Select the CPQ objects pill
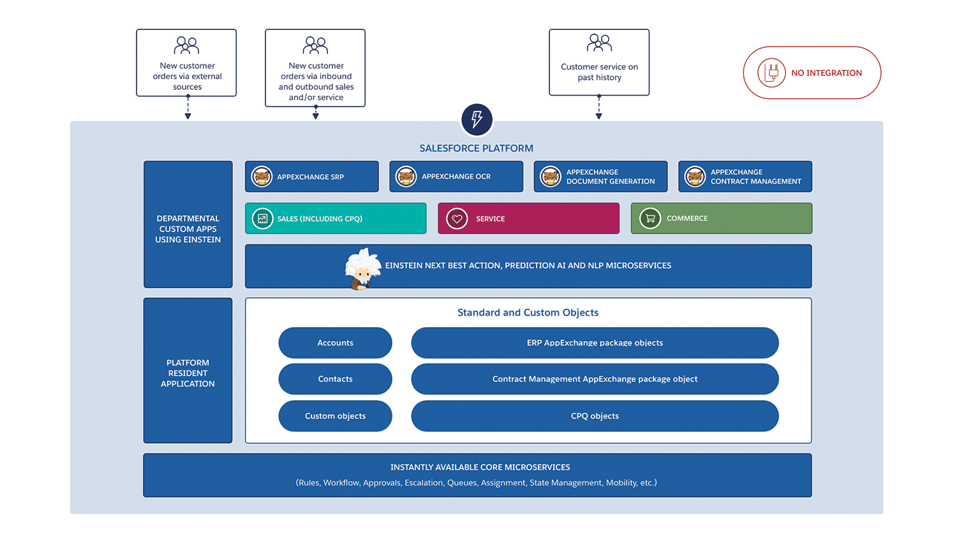Viewport: 980px width, 551px height. coord(595,416)
